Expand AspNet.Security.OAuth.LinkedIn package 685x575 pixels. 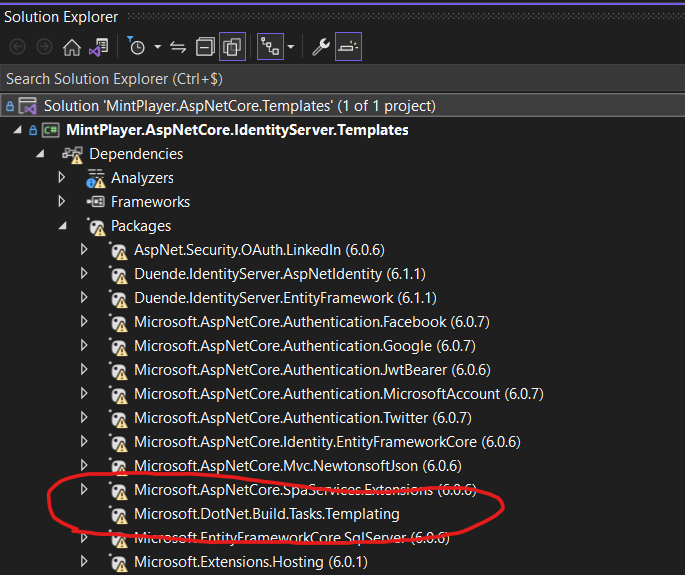tap(84, 249)
